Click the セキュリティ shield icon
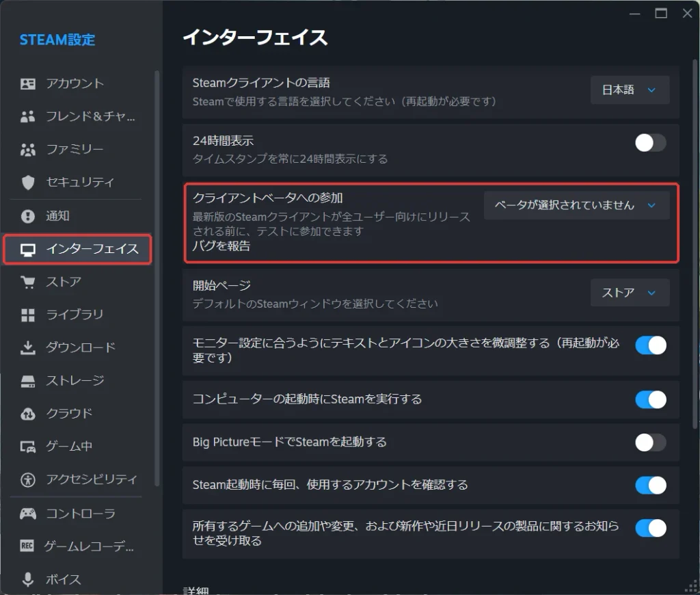This screenshot has width=700, height=595. tap(27, 182)
